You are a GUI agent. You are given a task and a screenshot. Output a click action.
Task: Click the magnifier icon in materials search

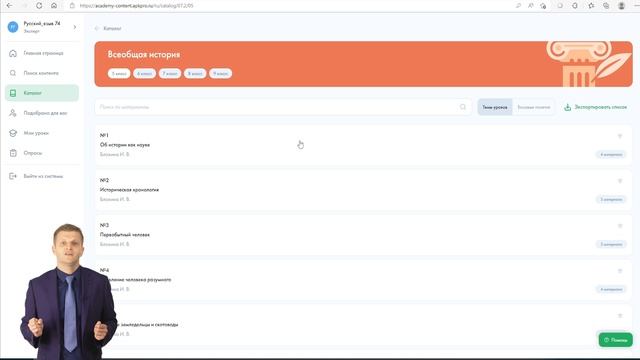(x=463, y=107)
